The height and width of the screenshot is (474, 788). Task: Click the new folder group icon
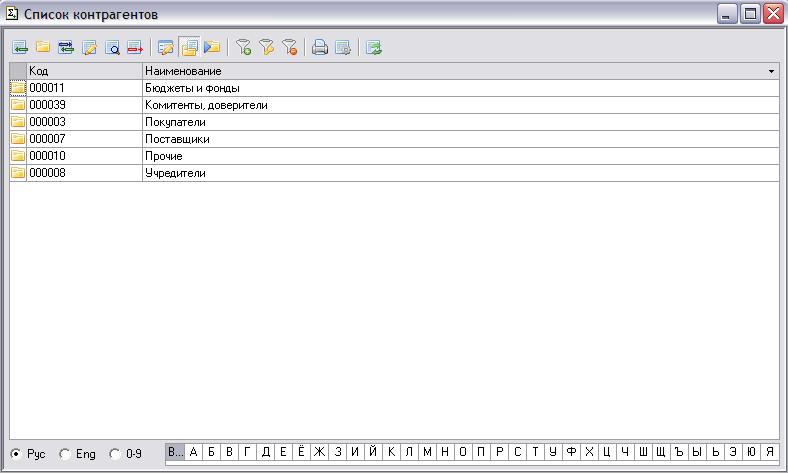pyautogui.click(x=43, y=47)
